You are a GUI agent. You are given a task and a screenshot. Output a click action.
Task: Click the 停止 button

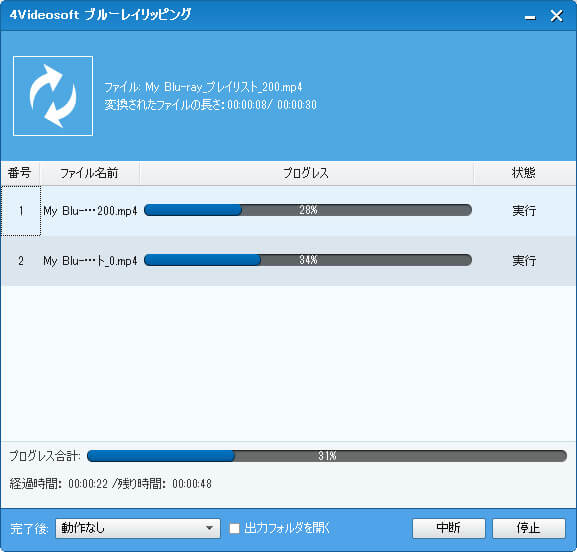[529, 528]
